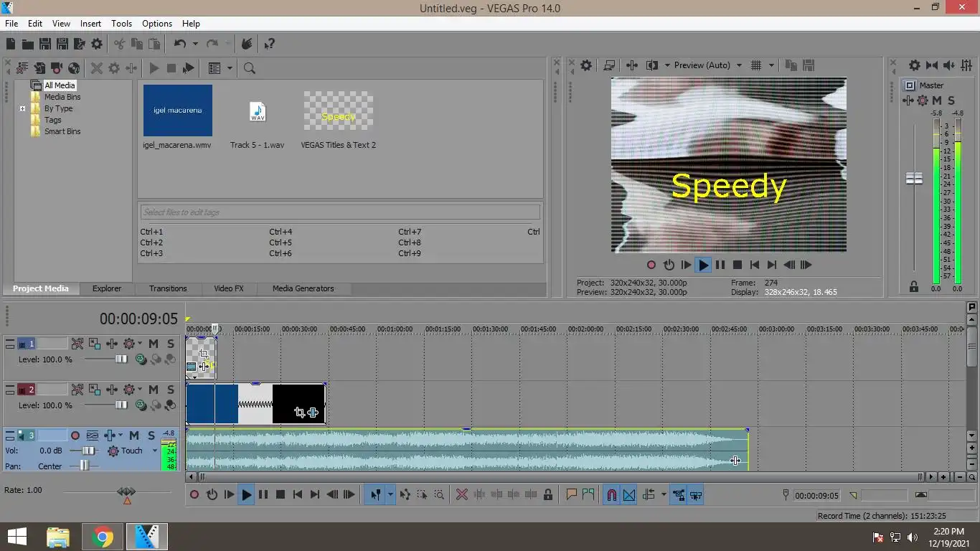Click Remove unused media icon in Project Media

[x=22, y=68]
